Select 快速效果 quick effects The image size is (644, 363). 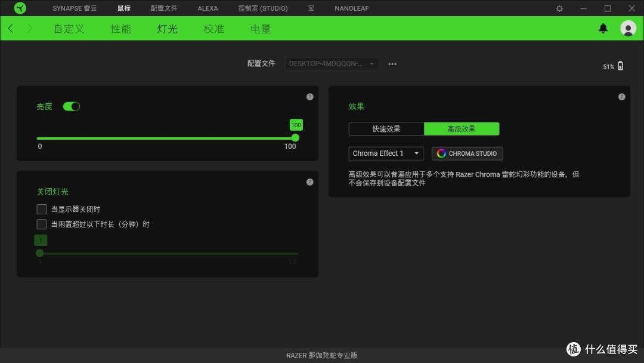click(x=386, y=129)
